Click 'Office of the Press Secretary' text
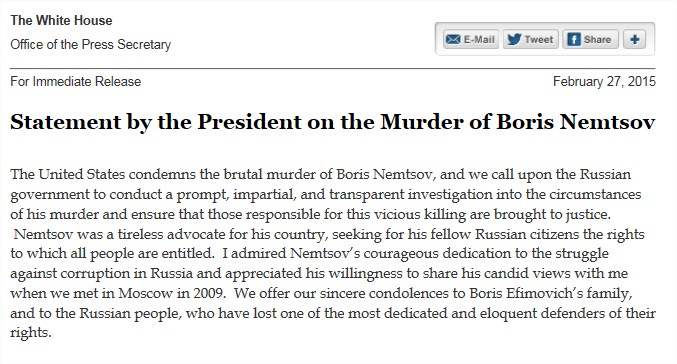The width and height of the screenshot is (677, 364). coord(91,44)
